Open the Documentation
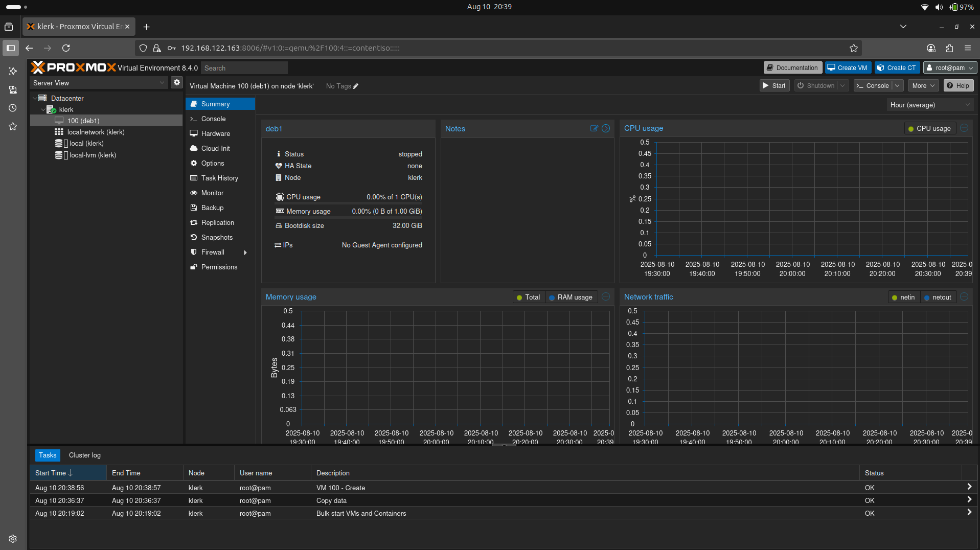 (x=792, y=67)
